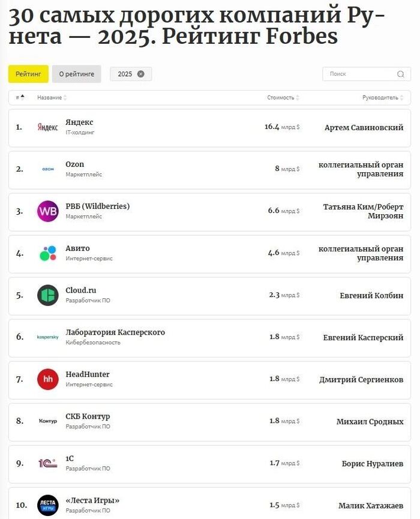Click the Cloud.ru green logo

[48, 295]
